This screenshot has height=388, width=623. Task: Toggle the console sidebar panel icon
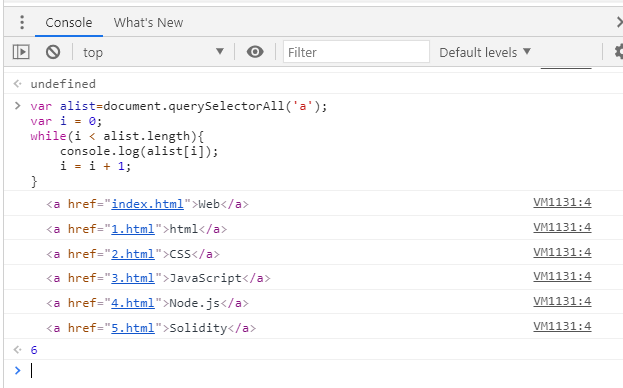(x=21, y=52)
